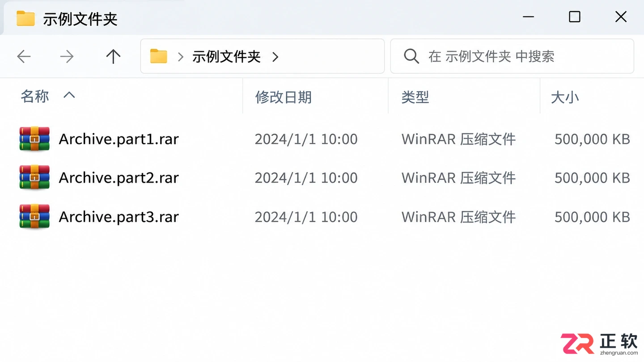Click 500,000 KB size of Archive.part3.rar
This screenshot has height=362, width=644.
592,217
